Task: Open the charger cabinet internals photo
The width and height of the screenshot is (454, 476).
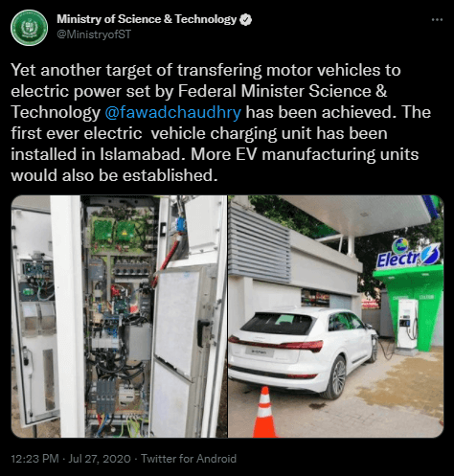Action: pyautogui.click(x=119, y=316)
